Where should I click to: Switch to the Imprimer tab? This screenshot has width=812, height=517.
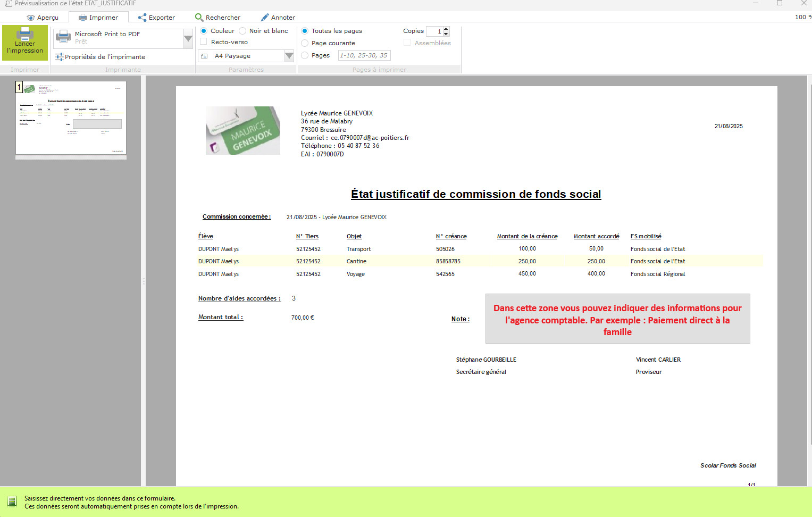pos(98,18)
